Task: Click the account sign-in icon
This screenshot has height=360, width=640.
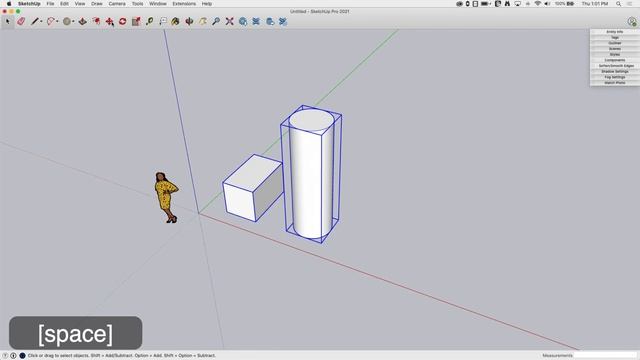Action: (632, 21)
